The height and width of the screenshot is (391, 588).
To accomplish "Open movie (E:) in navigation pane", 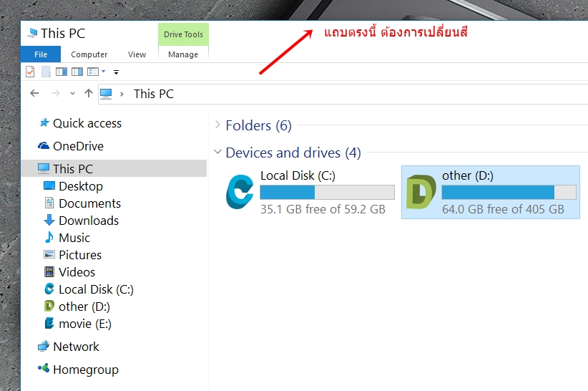I will click(84, 324).
